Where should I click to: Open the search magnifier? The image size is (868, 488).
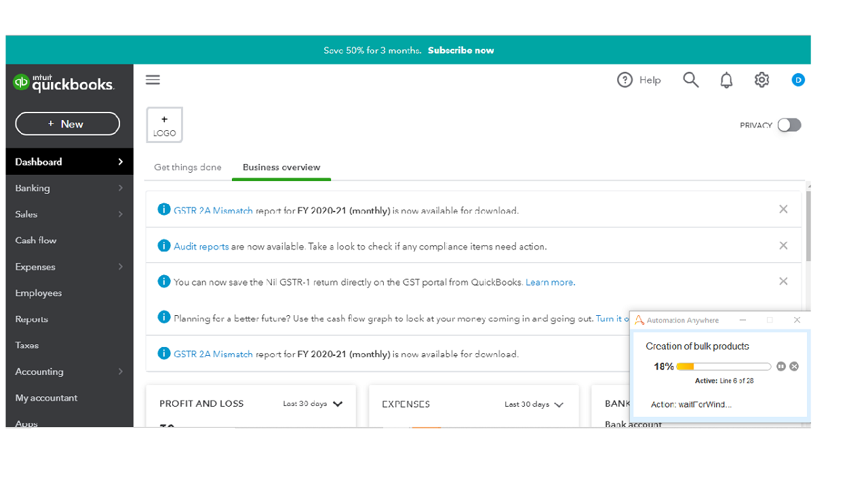pyautogui.click(x=690, y=80)
